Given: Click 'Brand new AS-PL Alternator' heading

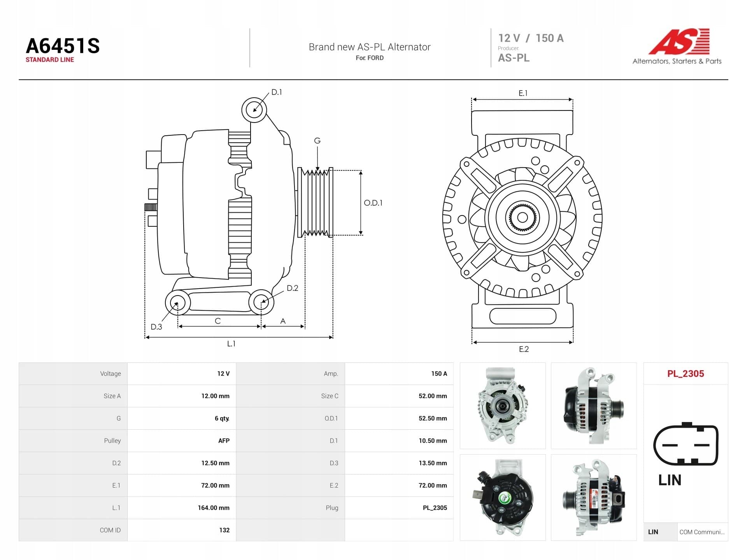Looking at the screenshot, I should (370, 47).
